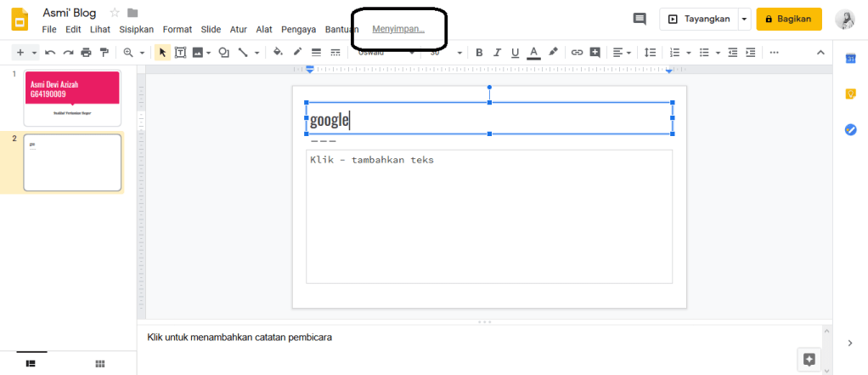Click the print icon in toolbar

click(86, 53)
